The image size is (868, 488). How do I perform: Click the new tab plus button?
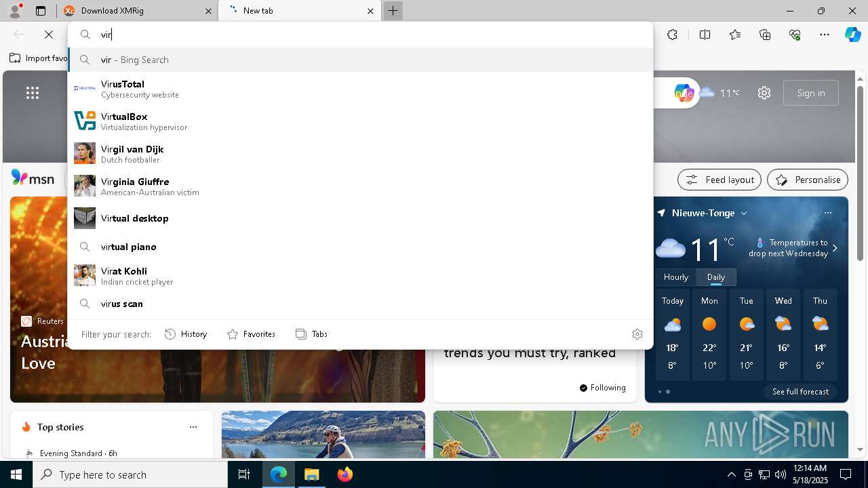393,11
